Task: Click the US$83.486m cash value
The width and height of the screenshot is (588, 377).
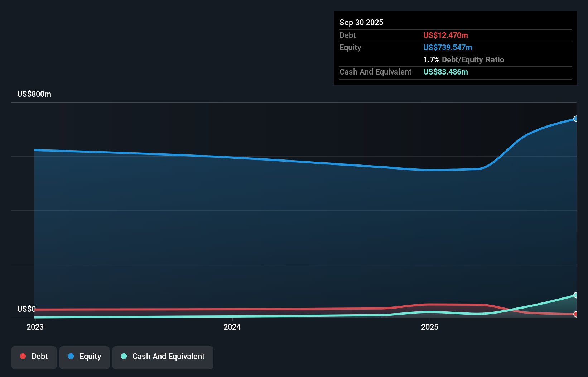Action: [445, 72]
